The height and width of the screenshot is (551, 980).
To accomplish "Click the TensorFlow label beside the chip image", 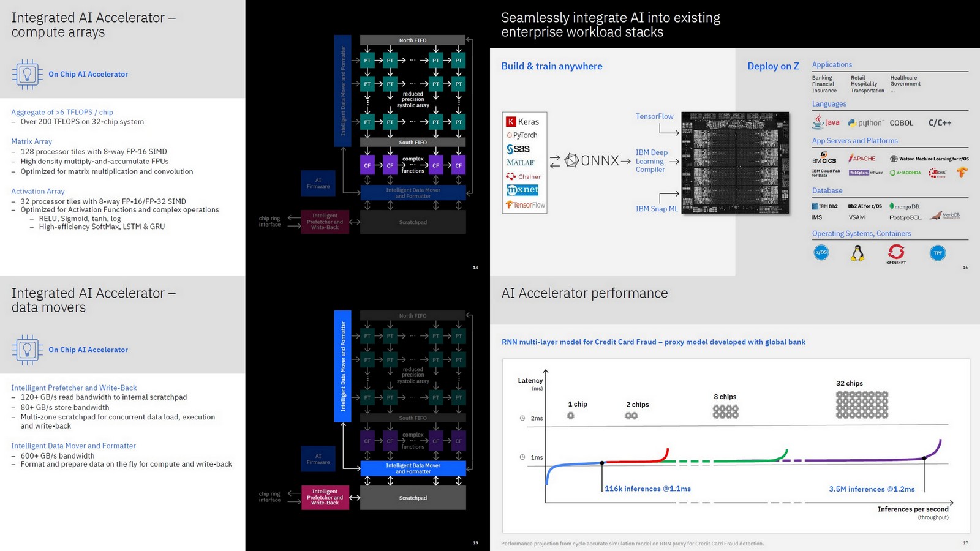I will [x=654, y=116].
